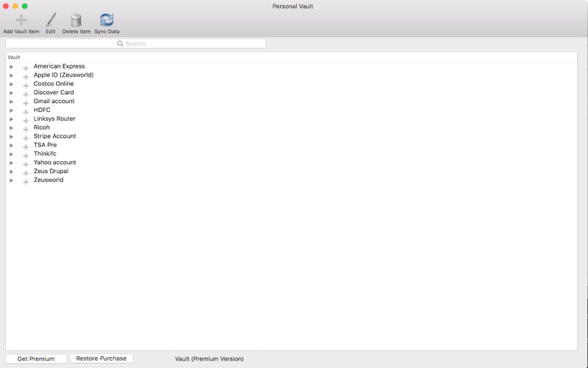The width and height of the screenshot is (588, 368).
Task: Click the plus icon beside Stripe Account
Action: click(26, 138)
